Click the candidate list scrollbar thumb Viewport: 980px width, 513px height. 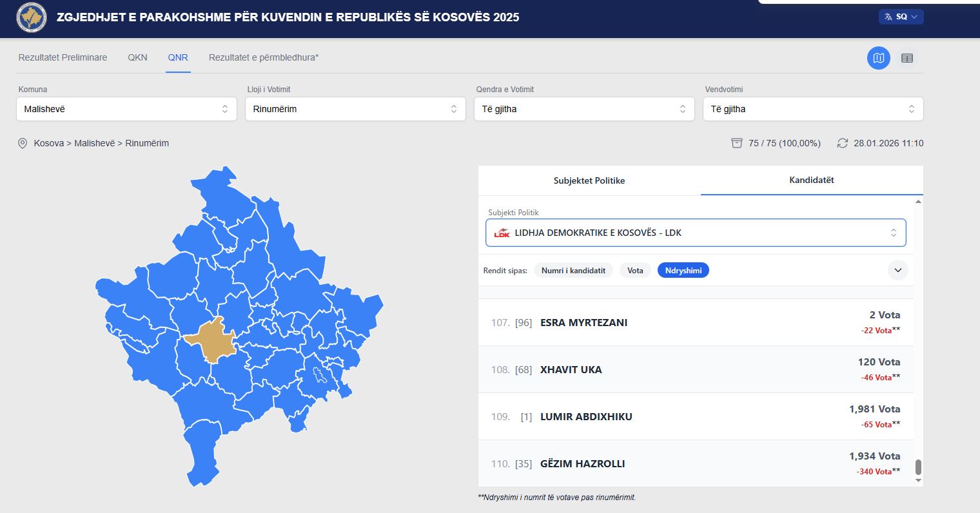pos(918,467)
